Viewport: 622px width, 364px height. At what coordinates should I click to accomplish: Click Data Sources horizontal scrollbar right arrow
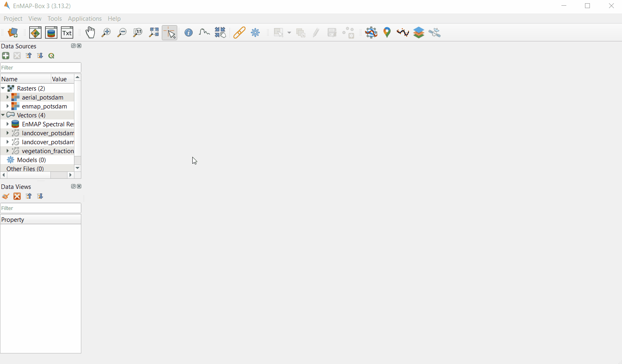click(x=70, y=175)
